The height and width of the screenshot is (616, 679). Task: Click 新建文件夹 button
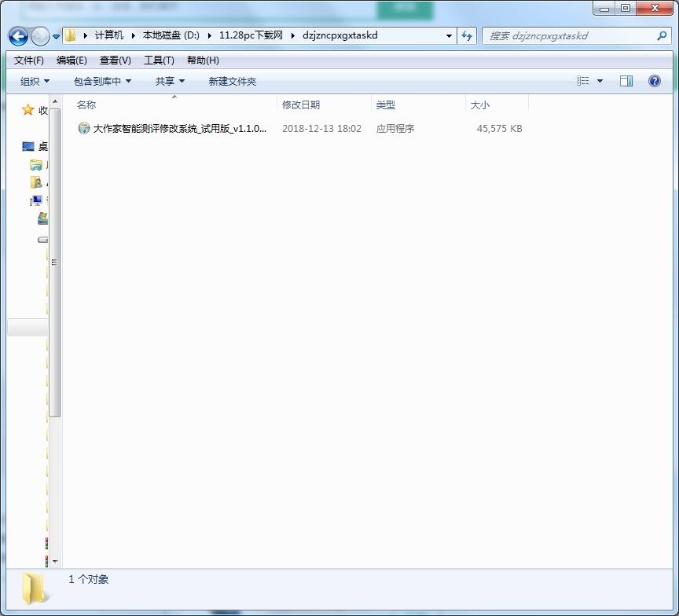click(x=233, y=81)
